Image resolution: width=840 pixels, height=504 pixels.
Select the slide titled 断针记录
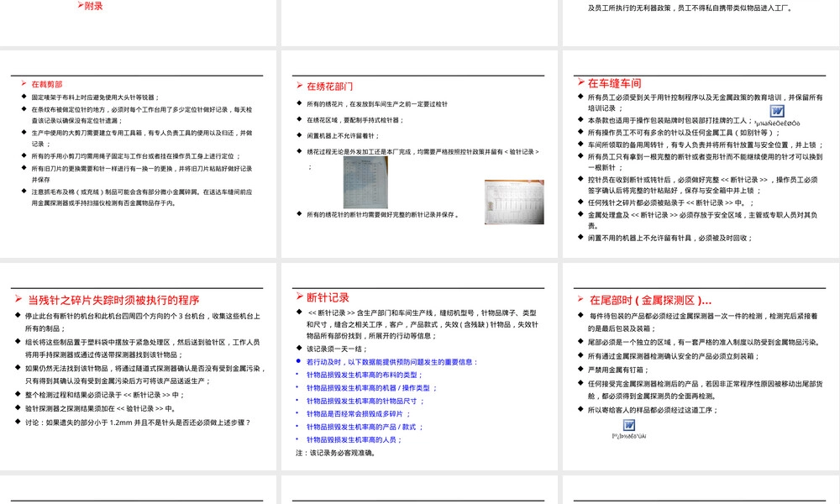[x=419, y=367]
